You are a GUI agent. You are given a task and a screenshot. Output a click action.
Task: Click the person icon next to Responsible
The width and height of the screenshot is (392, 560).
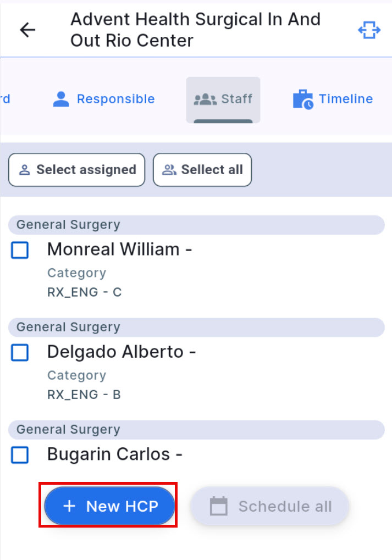pyautogui.click(x=60, y=99)
